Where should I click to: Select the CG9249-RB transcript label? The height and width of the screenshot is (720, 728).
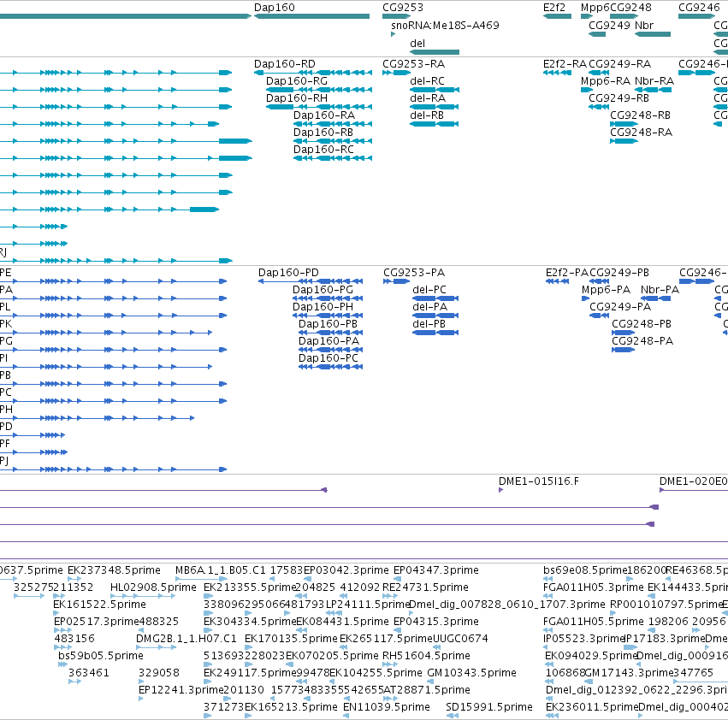click(619, 98)
